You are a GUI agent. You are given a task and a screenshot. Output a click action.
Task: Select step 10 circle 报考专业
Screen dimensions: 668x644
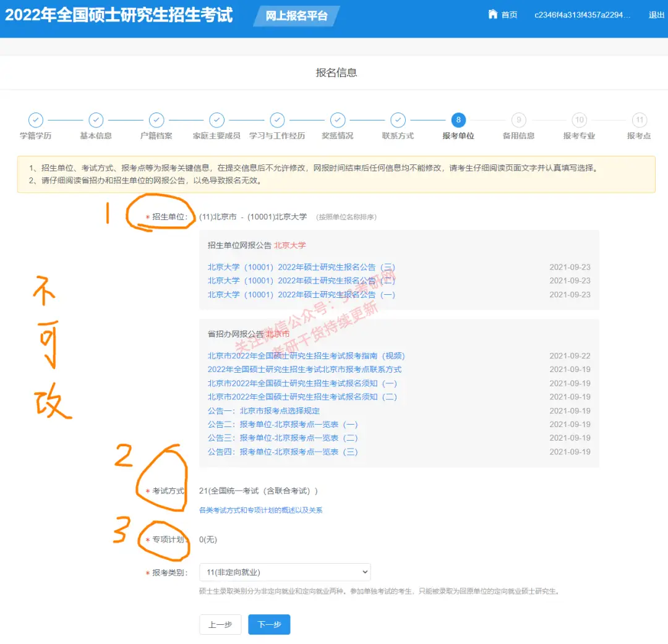point(580,120)
